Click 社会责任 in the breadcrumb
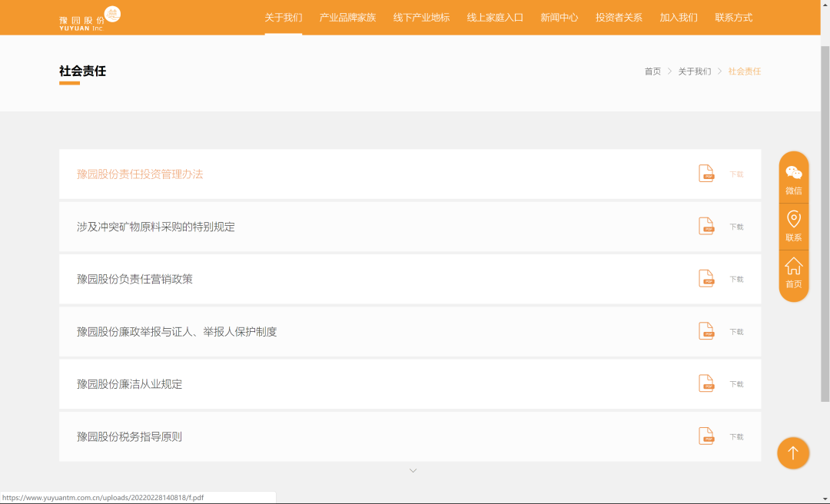830x504 pixels. click(744, 71)
